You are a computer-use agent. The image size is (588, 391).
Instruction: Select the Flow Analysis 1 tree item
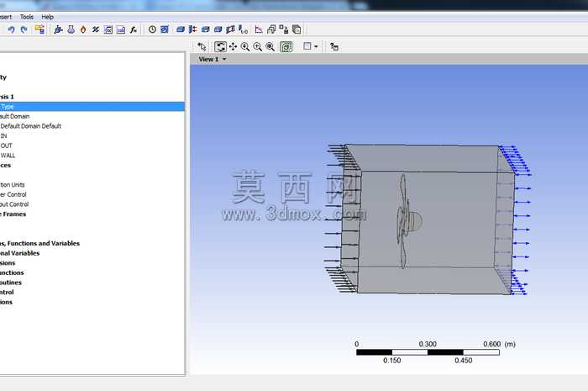(7, 97)
